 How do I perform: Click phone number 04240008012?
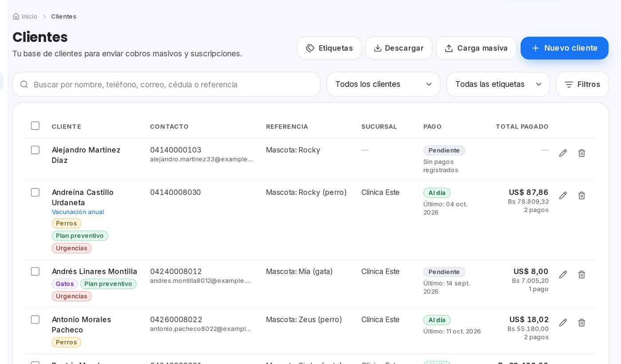(x=176, y=271)
